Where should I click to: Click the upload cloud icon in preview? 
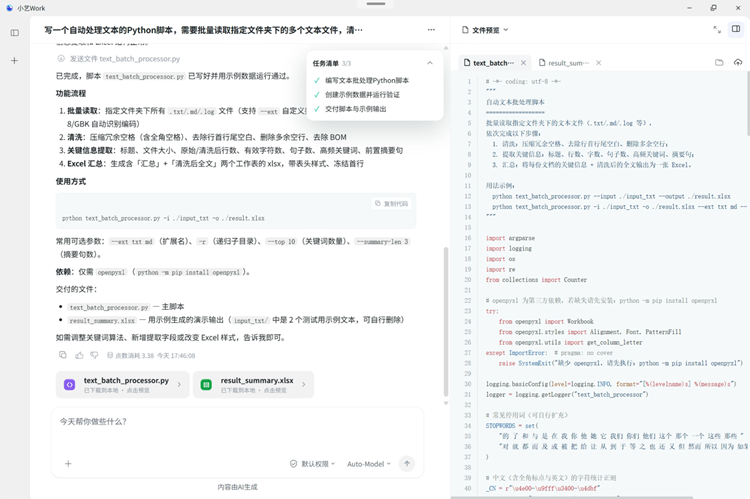coord(738,63)
